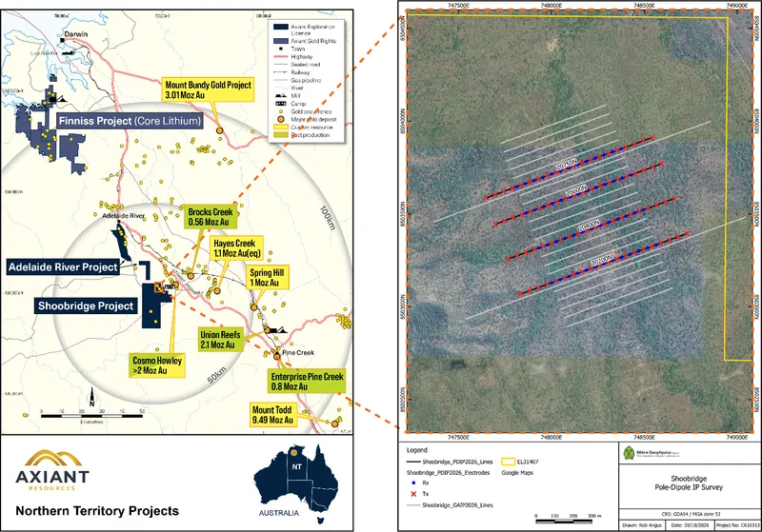
Task: Click the Brocks Creek gold deposit marker circle
Action: 191,276
